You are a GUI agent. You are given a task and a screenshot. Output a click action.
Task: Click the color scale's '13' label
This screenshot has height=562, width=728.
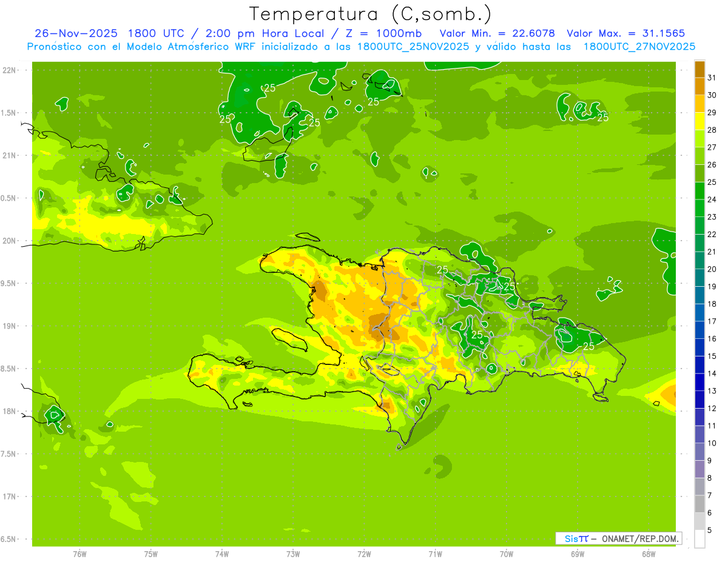tap(712, 391)
